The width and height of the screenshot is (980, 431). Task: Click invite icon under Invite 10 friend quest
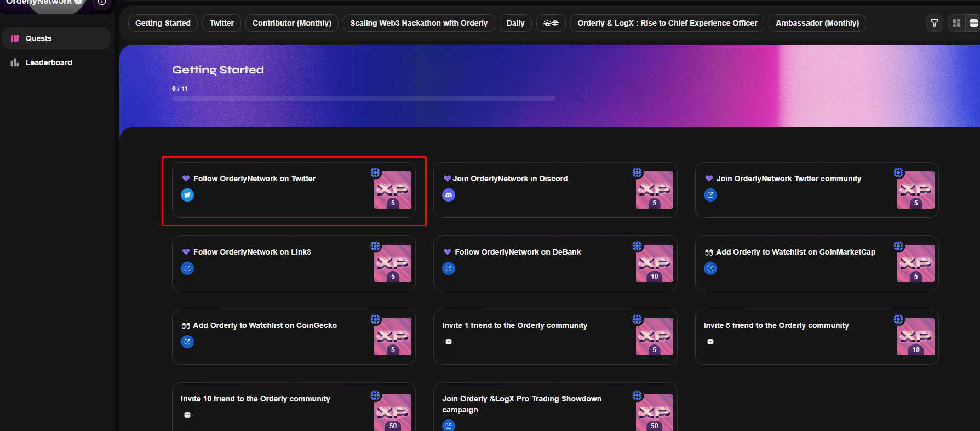tap(187, 415)
